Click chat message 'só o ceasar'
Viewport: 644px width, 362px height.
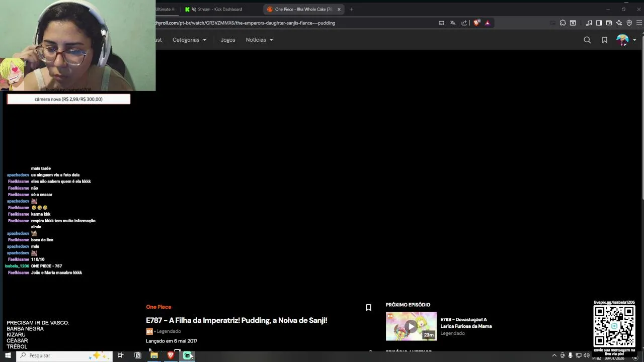point(42,195)
